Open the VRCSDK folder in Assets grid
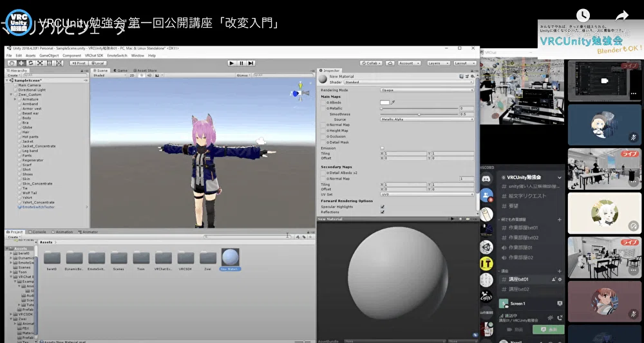 [185, 260]
